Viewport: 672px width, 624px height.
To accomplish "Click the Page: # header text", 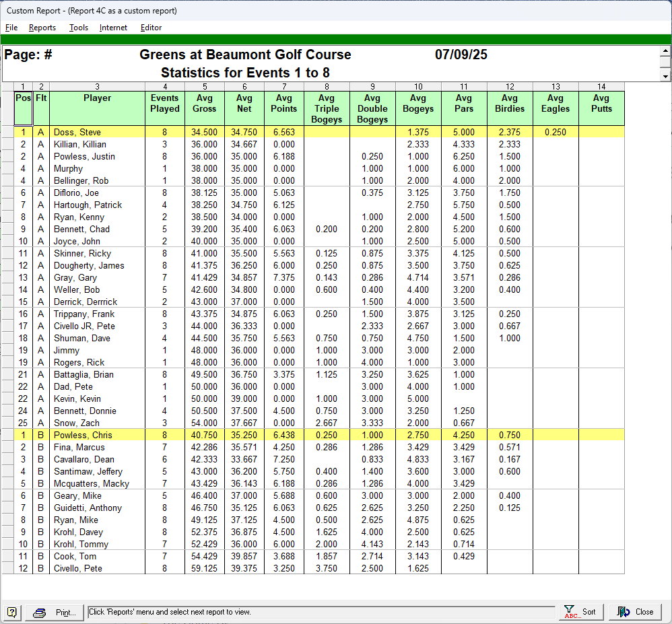I will 29,55.
